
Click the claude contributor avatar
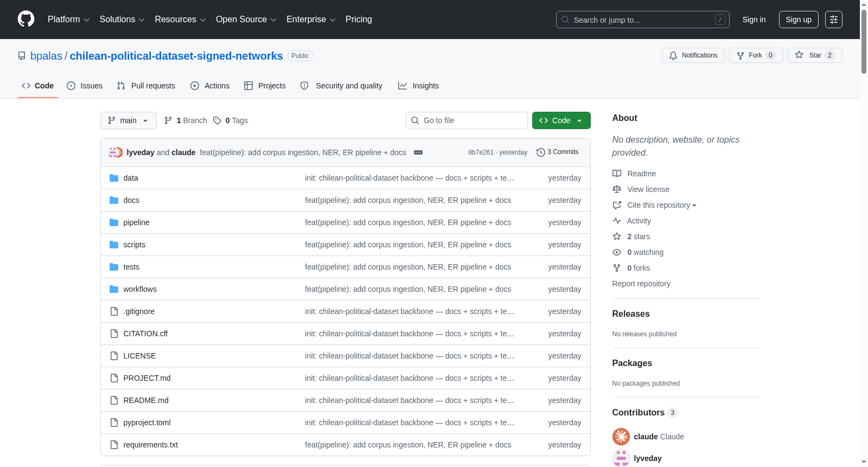621,437
